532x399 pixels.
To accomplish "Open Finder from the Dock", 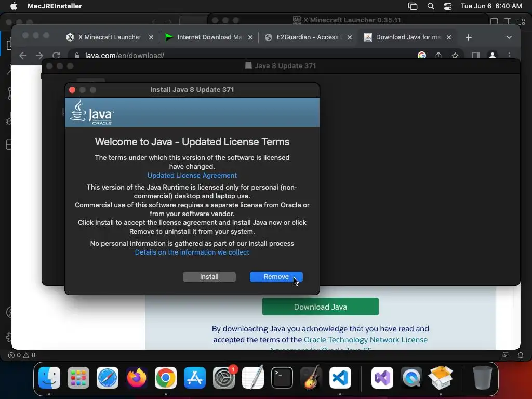I will [x=49, y=378].
